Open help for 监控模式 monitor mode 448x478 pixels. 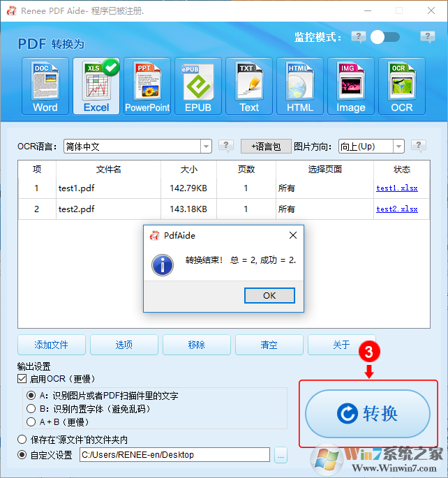point(359,37)
